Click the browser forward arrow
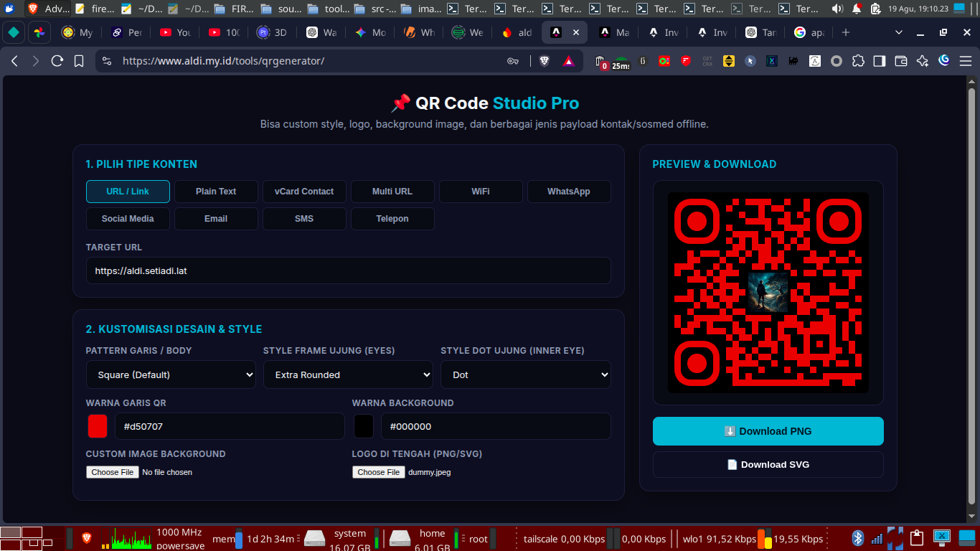The image size is (980, 551). click(36, 61)
